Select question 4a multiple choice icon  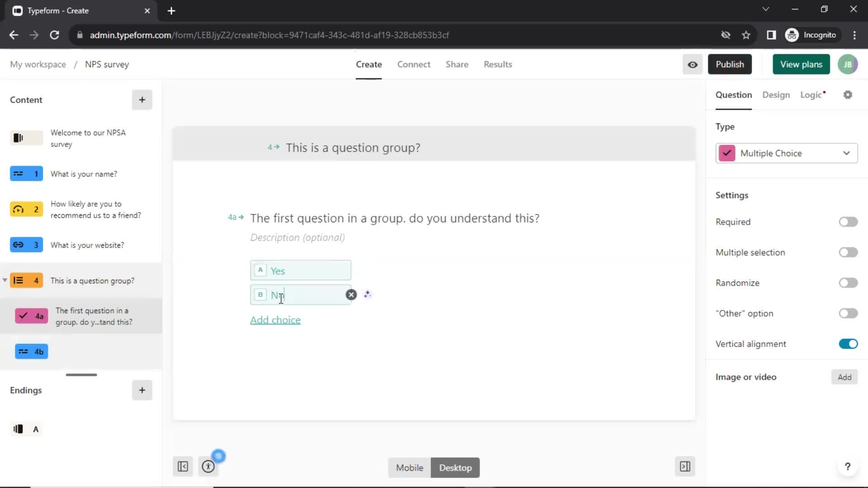31,316
